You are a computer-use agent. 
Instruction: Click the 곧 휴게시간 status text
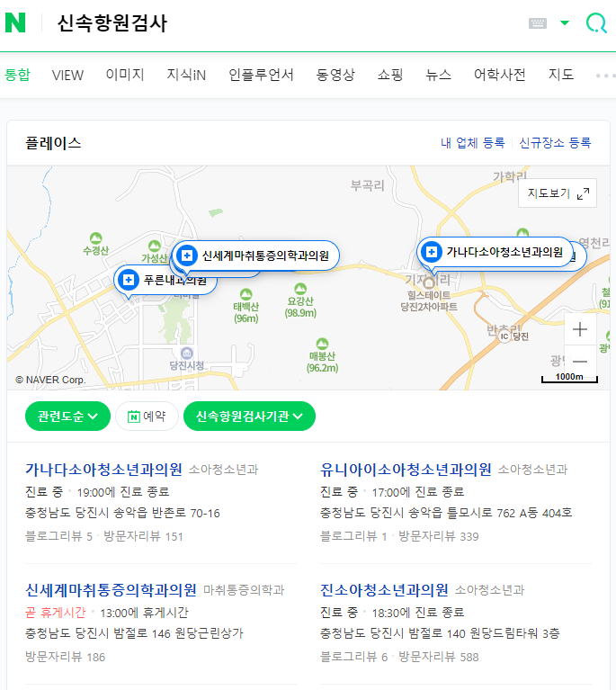[x=56, y=613]
